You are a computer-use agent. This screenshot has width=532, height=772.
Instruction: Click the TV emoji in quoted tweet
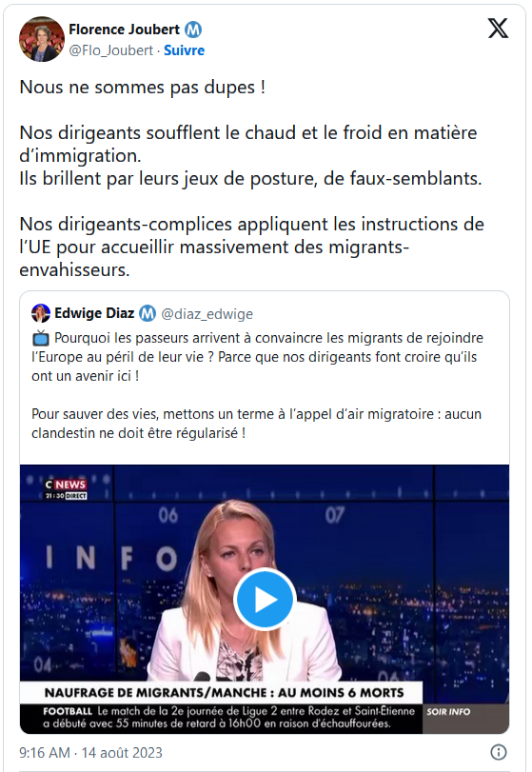pos(41,338)
